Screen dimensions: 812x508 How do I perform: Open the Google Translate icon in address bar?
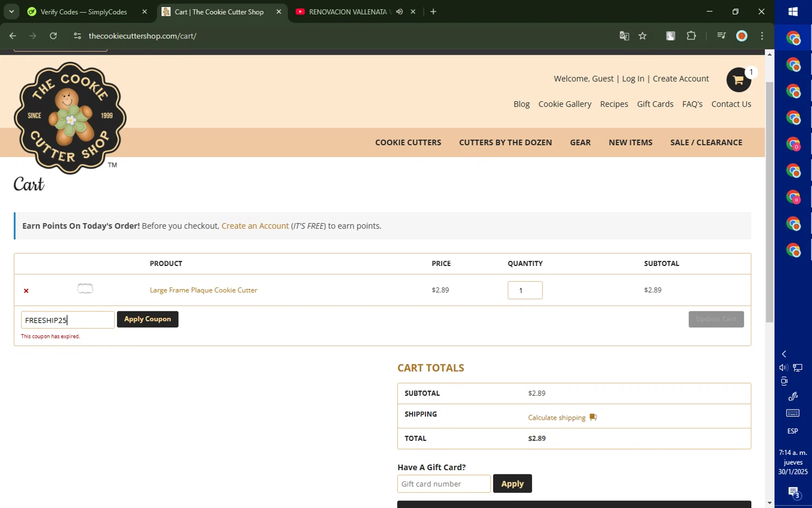[624, 36]
